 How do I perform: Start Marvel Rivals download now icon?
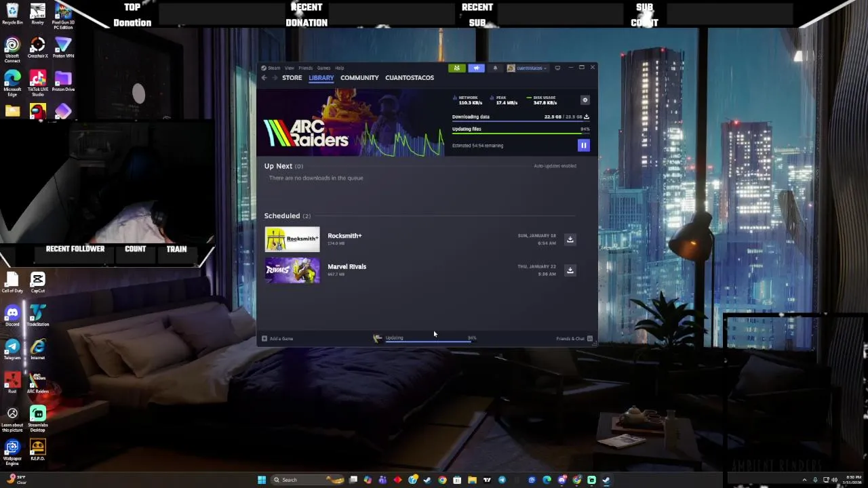(570, 270)
